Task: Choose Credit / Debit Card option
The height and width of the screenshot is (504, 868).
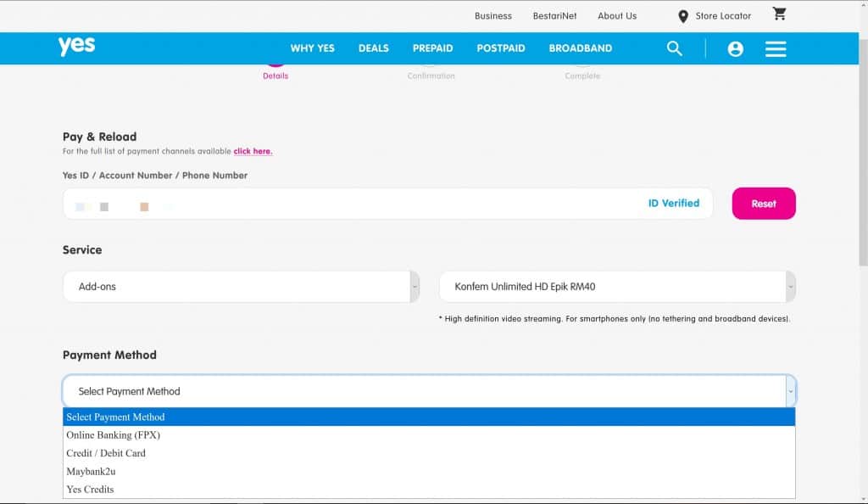Action: point(429,453)
